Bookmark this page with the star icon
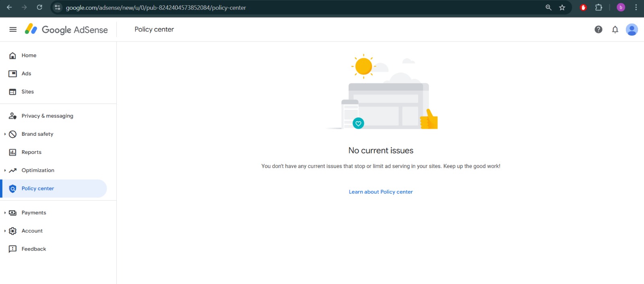The image size is (644, 284). [562, 7]
